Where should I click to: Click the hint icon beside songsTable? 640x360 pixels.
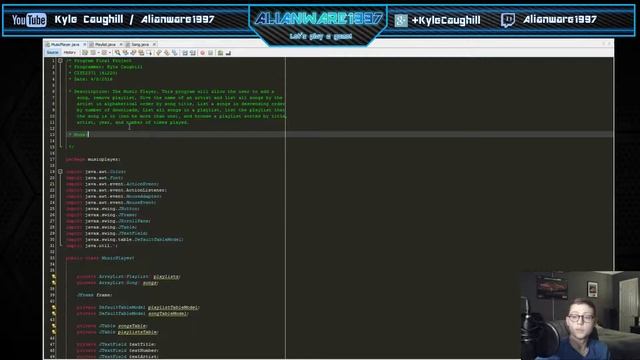point(53,326)
